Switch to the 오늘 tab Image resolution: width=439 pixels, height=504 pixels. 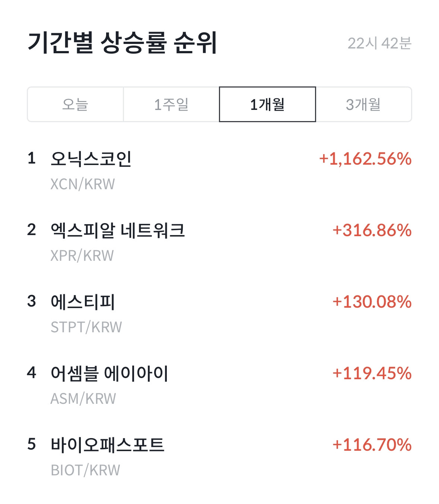tap(75, 104)
